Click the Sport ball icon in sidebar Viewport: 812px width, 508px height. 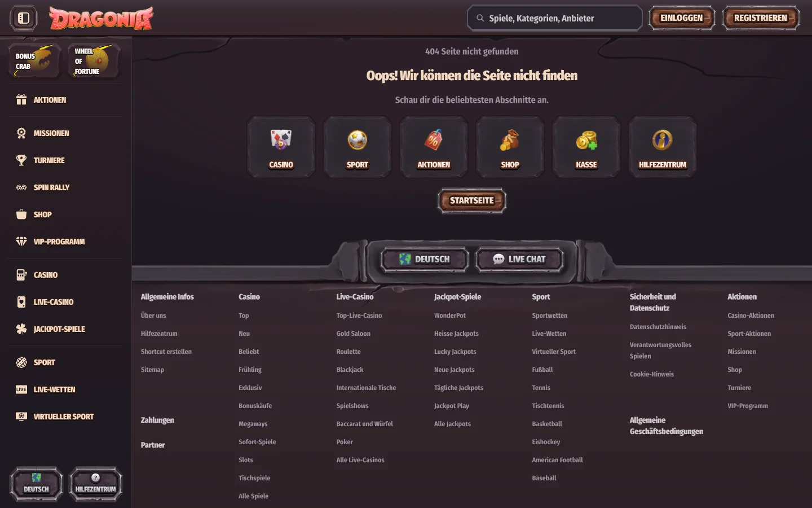(x=21, y=362)
